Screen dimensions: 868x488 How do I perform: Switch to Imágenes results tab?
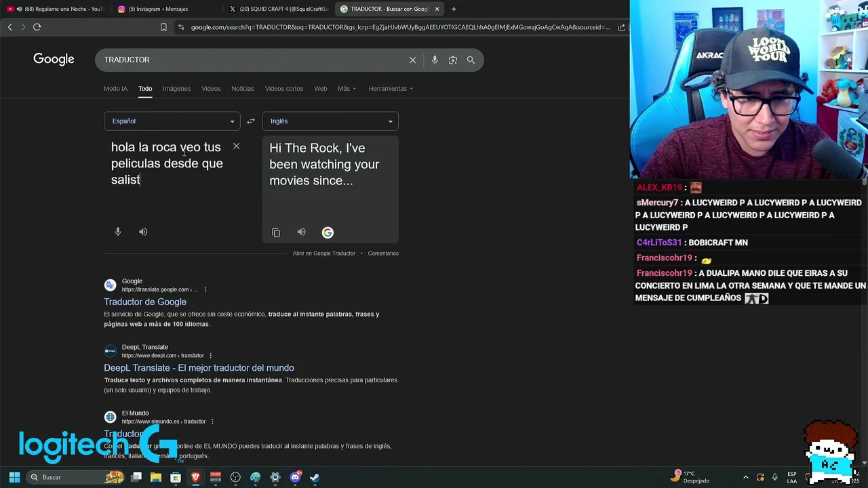(x=176, y=89)
